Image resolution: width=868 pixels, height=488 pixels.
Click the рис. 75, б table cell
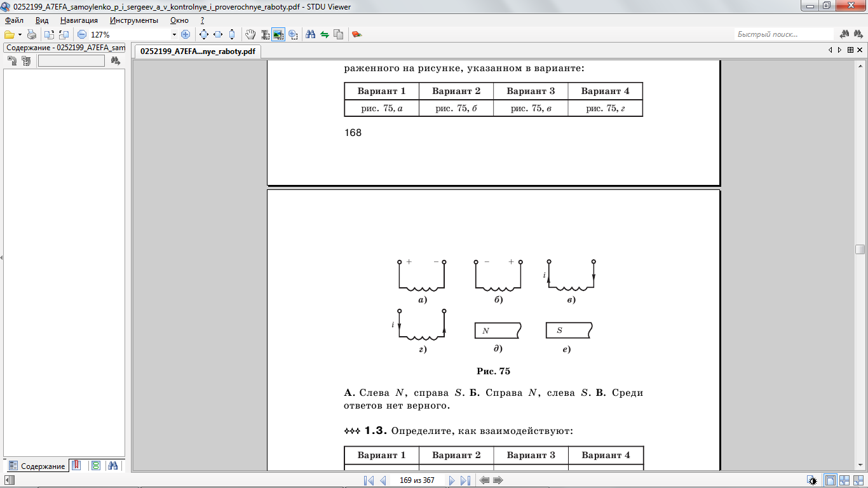(x=456, y=109)
